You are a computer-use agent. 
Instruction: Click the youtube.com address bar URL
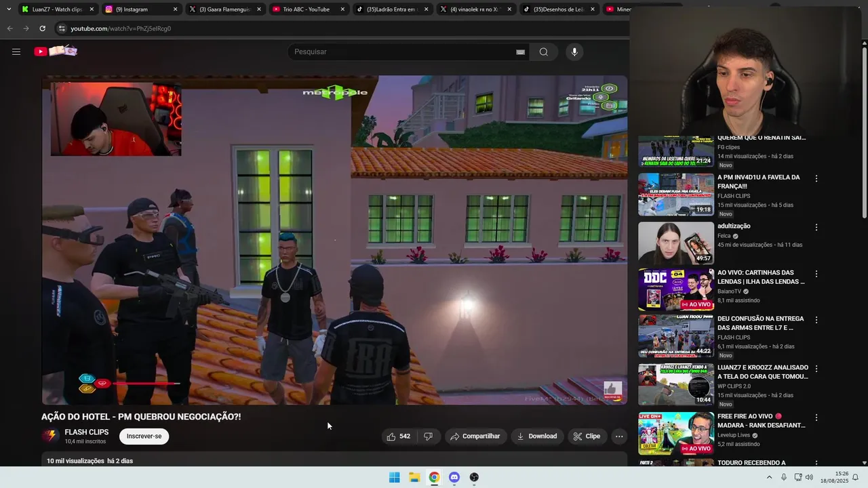(x=121, y=28)
